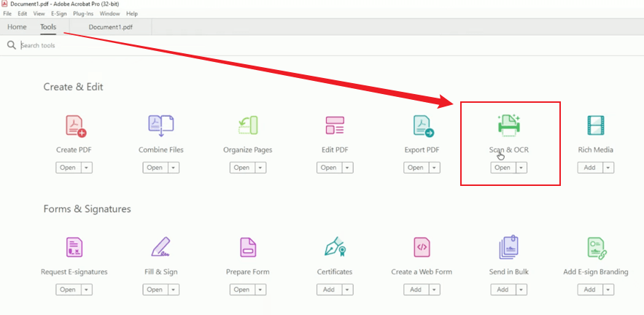Expand the Request E-signatures dropdown arrow

coord(86,289)
